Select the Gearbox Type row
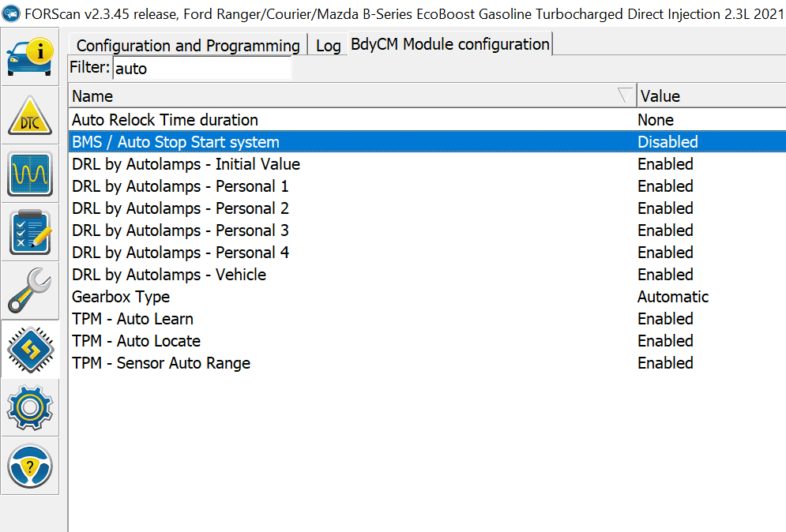Screen dimensions: 786x532 coord(427,296)
